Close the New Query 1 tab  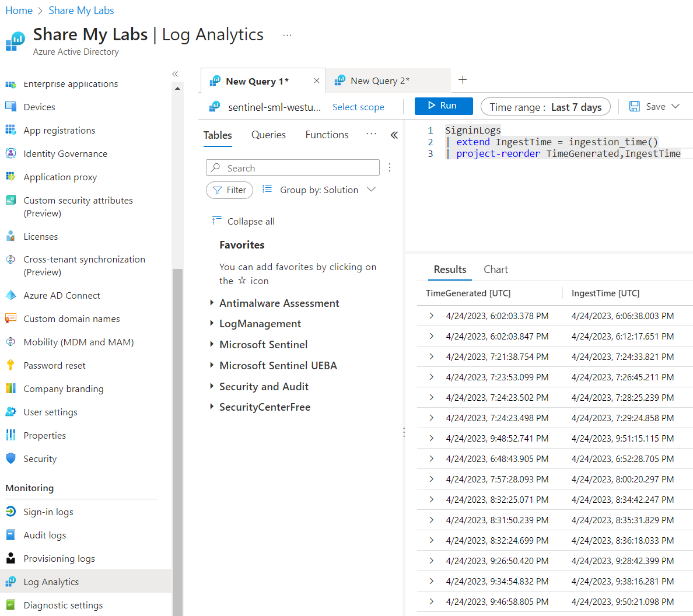[316, 80]
